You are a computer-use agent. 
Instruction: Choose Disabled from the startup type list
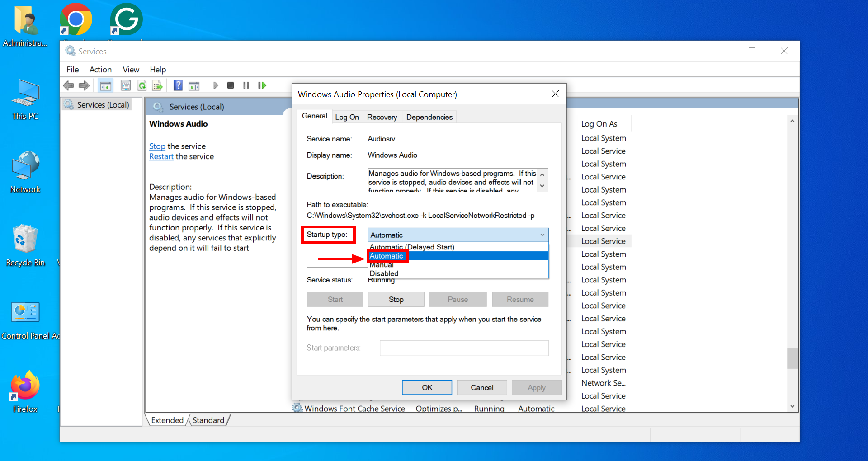click(458, 273)
